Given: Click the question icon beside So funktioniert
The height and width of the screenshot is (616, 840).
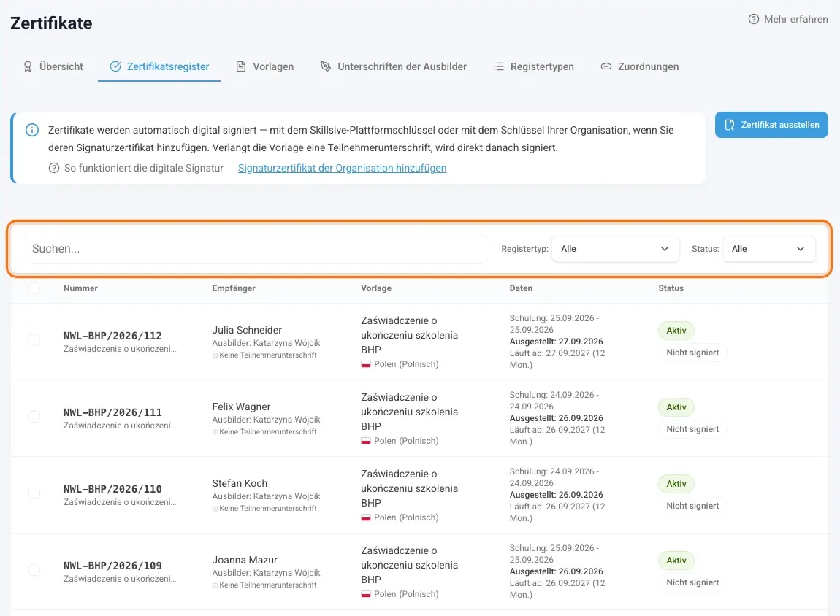Looking at the screenshot, I should [53, 168].
